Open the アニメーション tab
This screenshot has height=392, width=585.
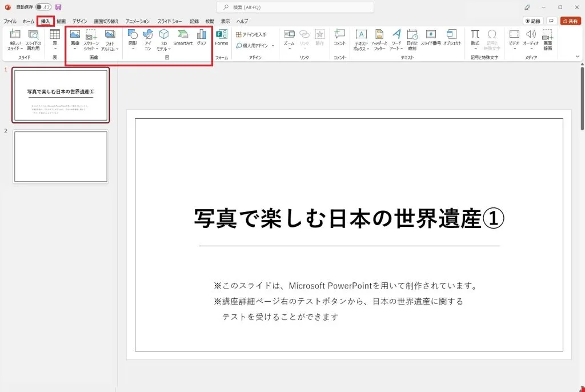137,21
